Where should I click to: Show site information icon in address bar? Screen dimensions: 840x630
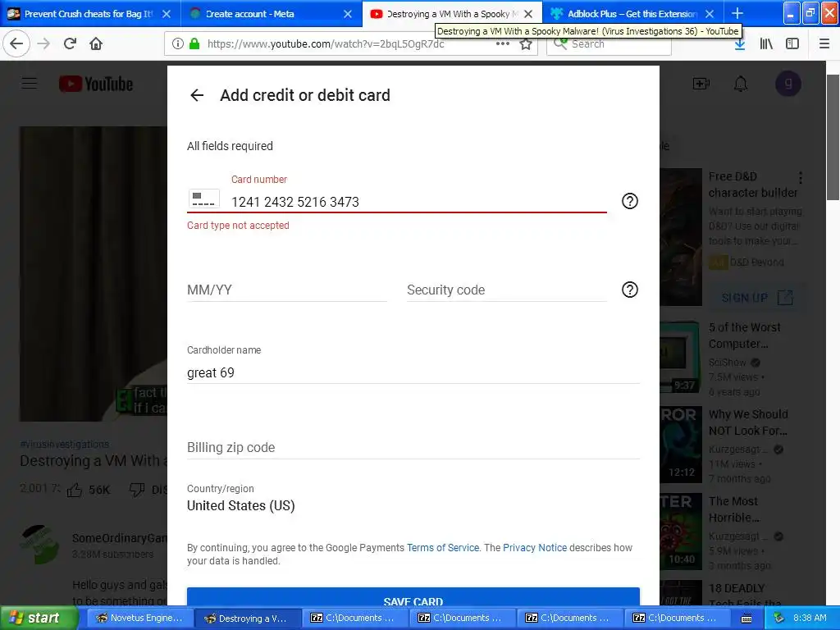point(178,44)
